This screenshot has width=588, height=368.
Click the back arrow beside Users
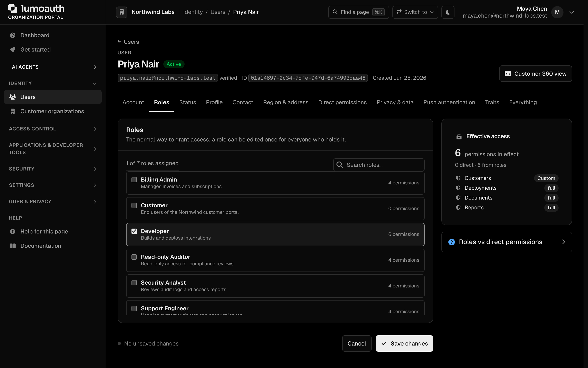click(x=119, y=42)
